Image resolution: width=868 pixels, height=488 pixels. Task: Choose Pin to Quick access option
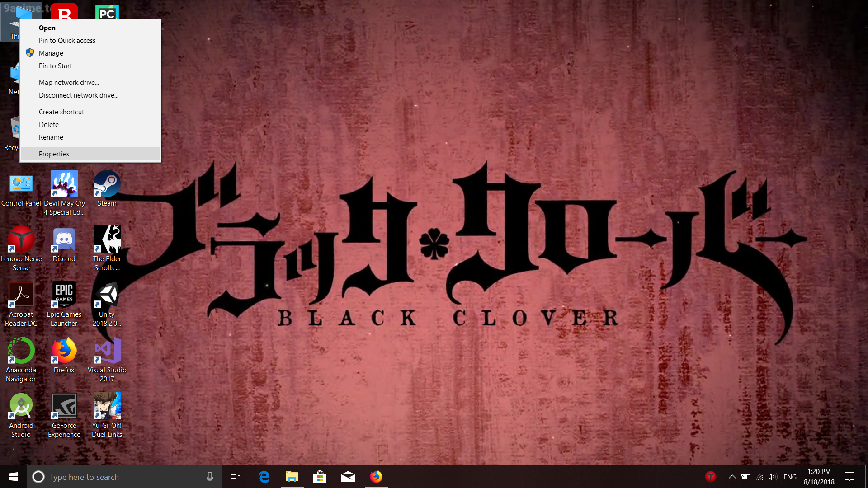point(67,41)
